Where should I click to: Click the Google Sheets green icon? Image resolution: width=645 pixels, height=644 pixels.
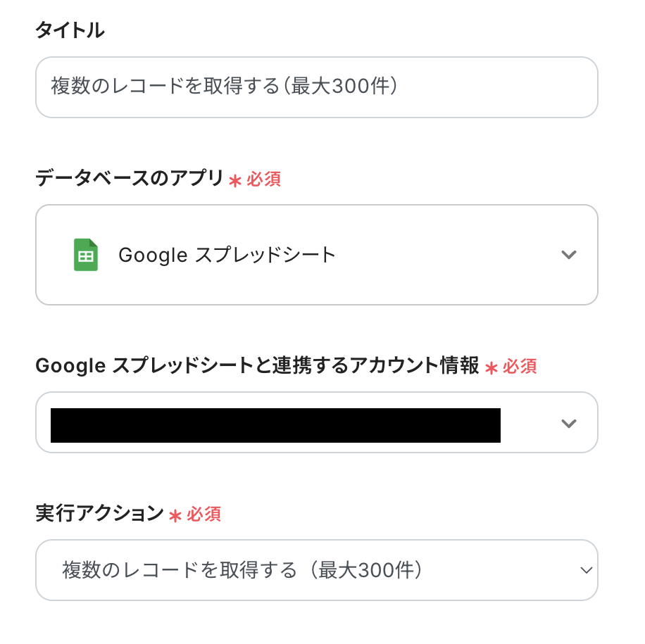(x=86, y=255)
